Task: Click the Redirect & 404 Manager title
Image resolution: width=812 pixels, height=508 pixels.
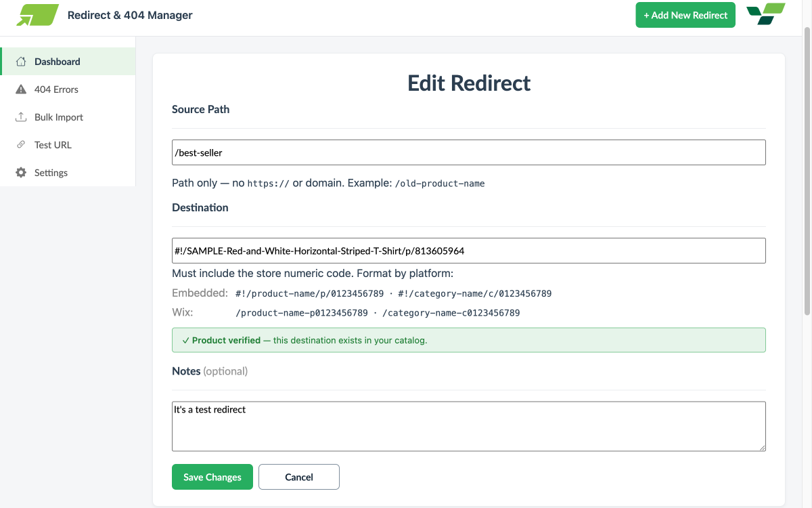Action: pyautogui.click(x=130, y=15)
